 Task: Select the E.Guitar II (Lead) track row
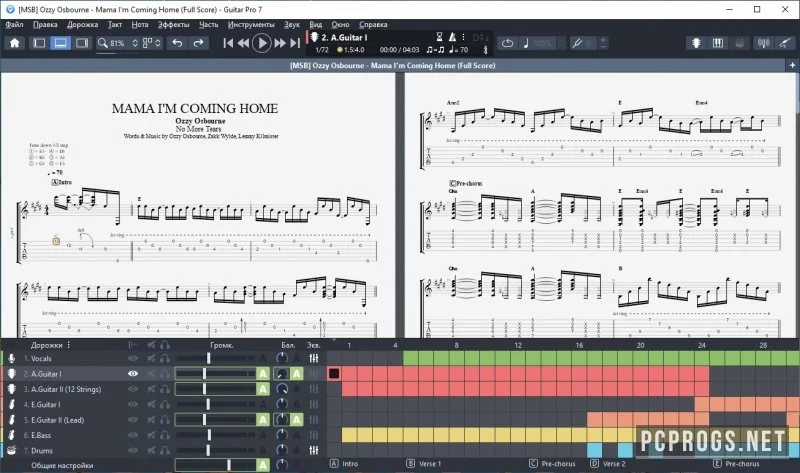(162, 420)
